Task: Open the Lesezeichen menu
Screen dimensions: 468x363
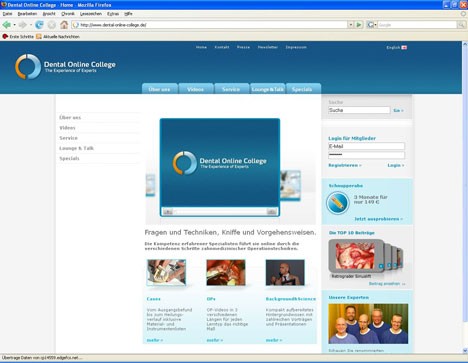Action: tap(91, 14)
